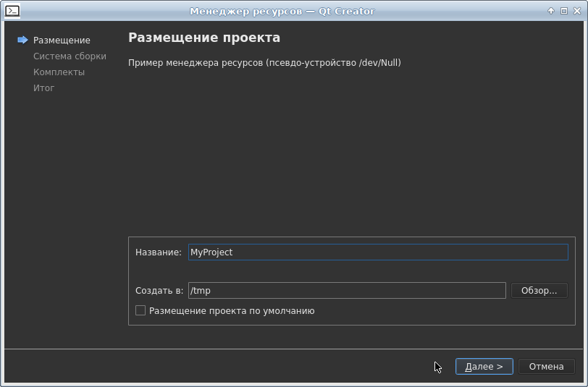588x387 pixels.
Task: Click the Создать в: field label
Action: pos(159,291)
